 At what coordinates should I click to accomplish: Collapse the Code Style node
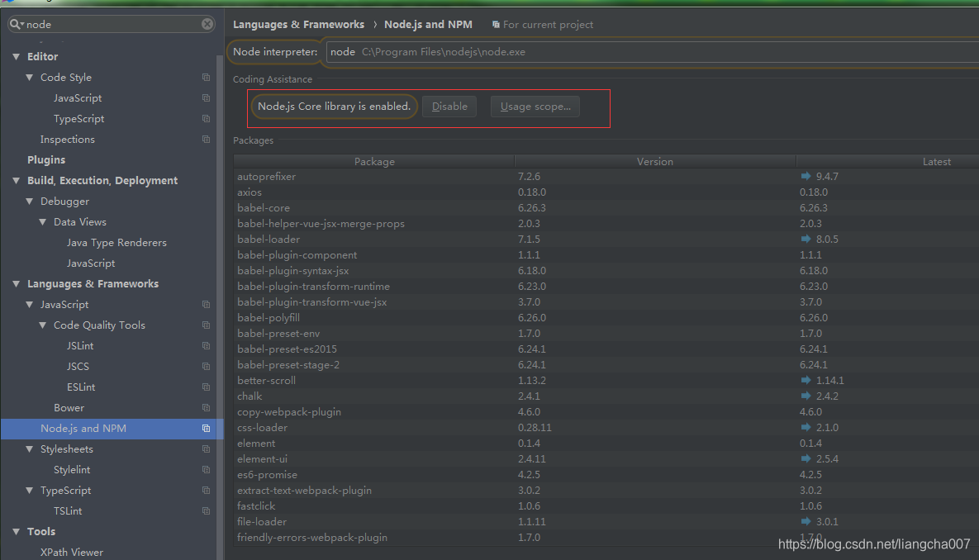click(30, 78)
